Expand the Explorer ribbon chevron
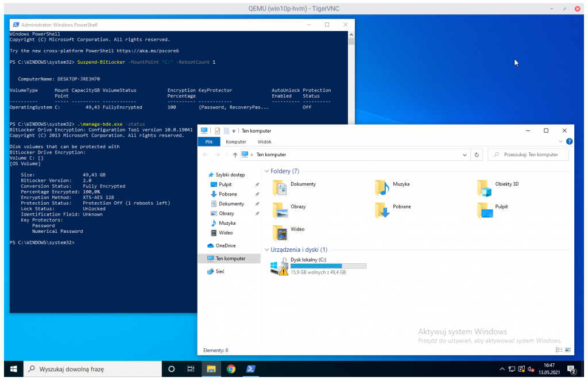 pos(560,141)
